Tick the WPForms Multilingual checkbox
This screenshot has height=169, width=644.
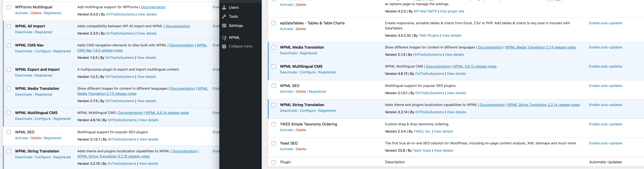[9, 7]
